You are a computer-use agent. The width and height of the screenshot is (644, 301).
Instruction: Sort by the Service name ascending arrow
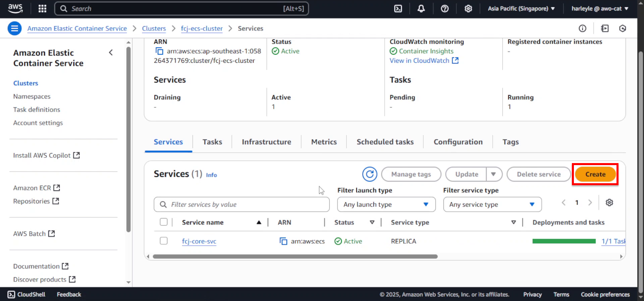(259, 222)
